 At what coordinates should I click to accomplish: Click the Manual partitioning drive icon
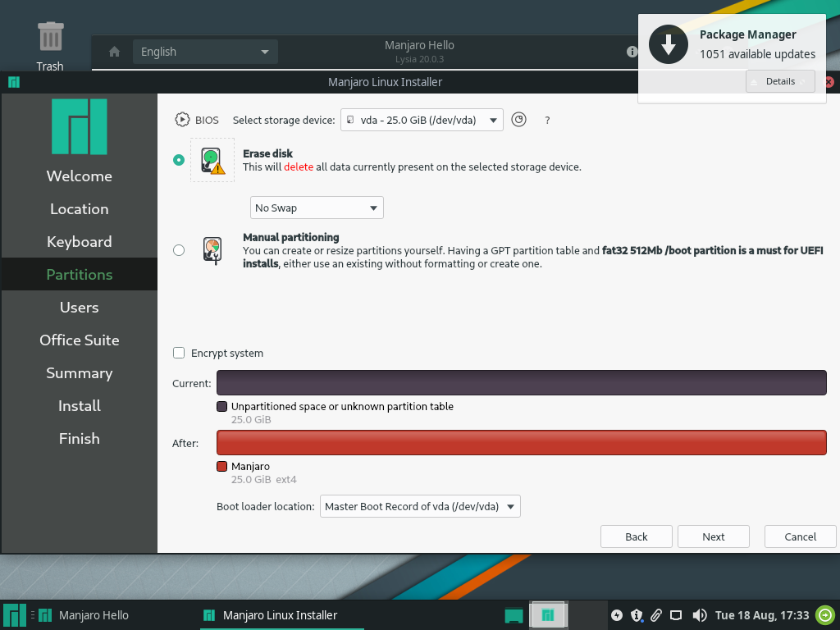click(x=212, y=251)
